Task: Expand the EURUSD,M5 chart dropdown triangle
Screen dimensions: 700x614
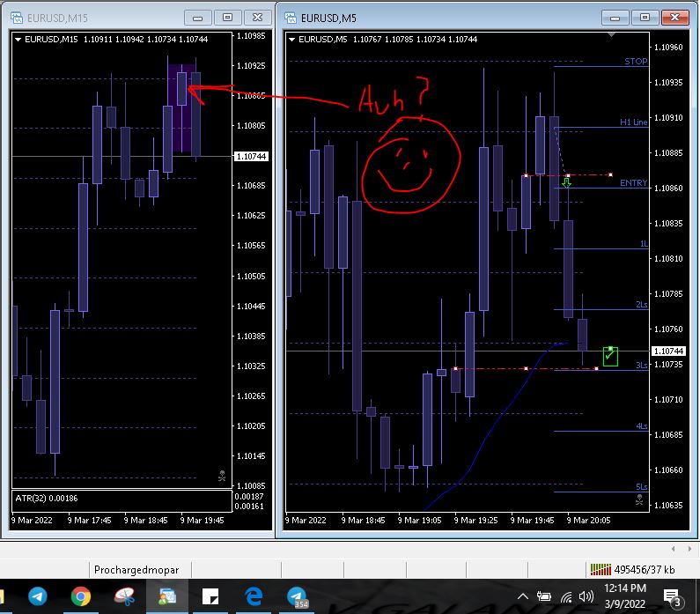Action: 292,40
